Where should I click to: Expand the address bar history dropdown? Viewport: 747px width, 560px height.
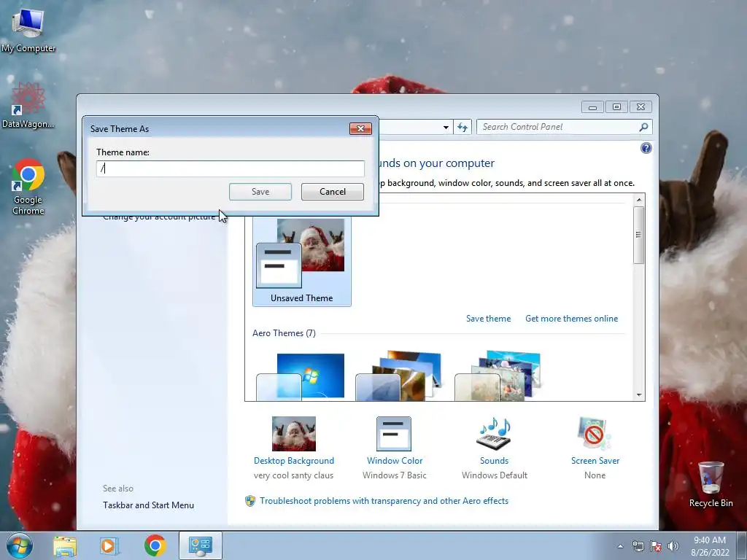tap(446, 127)
